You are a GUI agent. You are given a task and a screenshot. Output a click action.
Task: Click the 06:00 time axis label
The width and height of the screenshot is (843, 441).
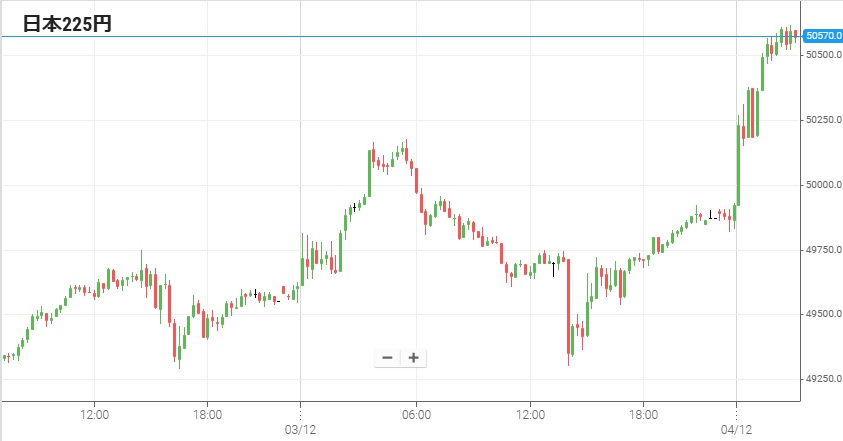coord(416,414)
